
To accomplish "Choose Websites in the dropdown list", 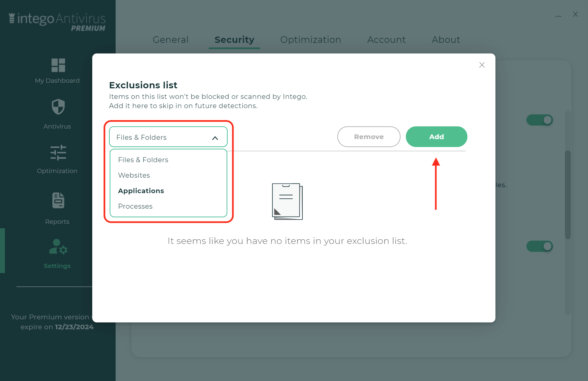I will [134, 175].
